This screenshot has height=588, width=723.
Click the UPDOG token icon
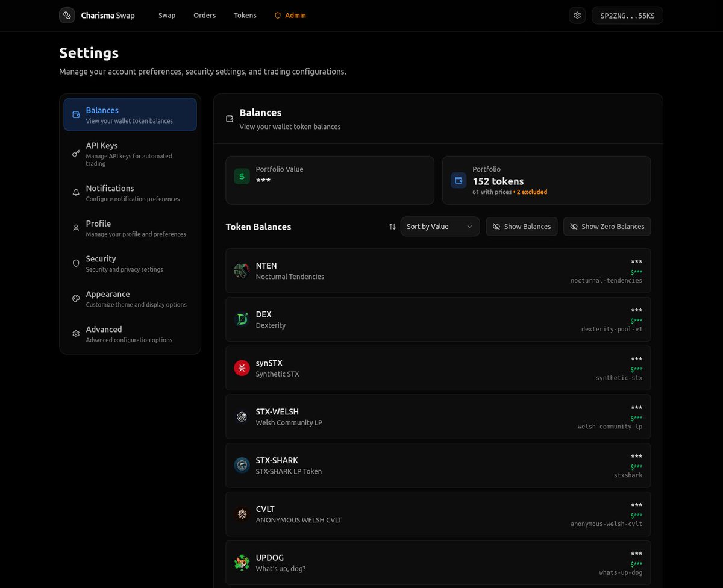pyautogui.click(x=242, y=563)
